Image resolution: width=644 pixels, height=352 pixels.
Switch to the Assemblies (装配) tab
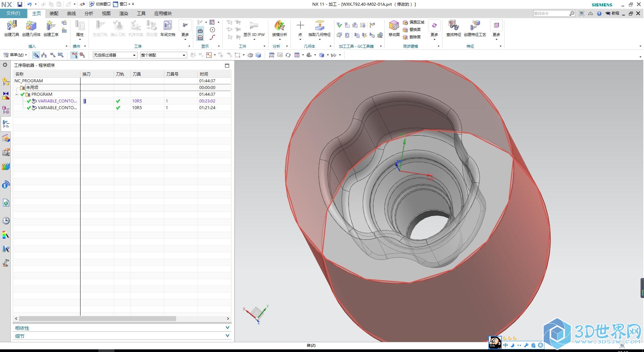tap(54, 13)
